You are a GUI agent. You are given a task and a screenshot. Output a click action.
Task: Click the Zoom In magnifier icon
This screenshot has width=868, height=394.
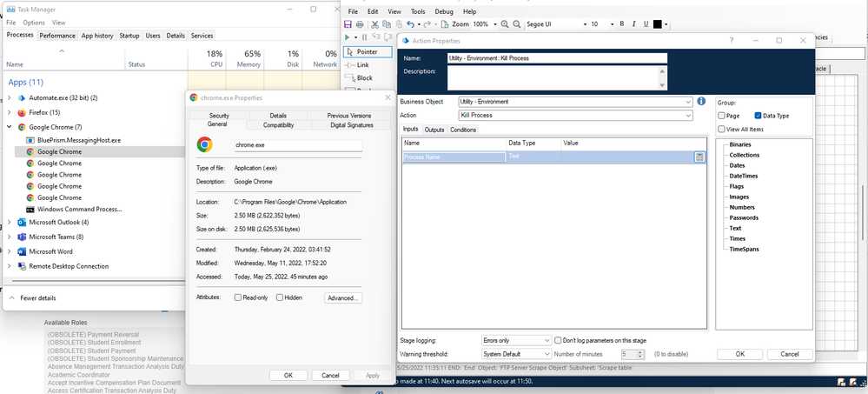[x=504, y=24]
